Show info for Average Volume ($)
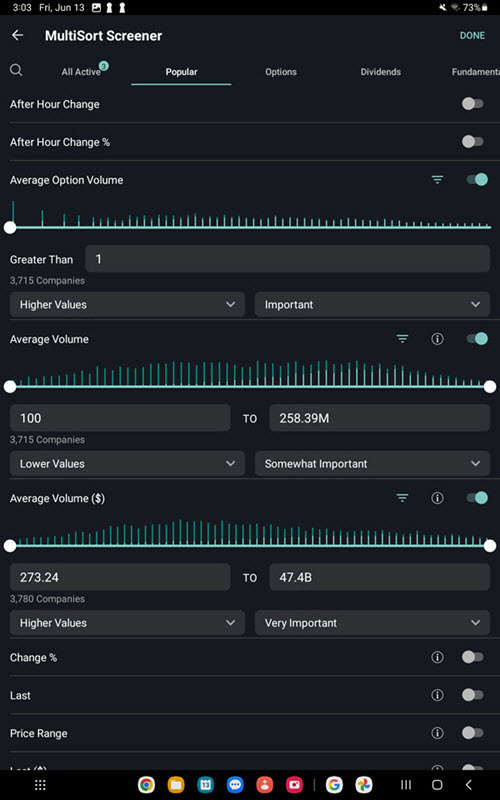The image size is (500, 800). pos(437,498)
